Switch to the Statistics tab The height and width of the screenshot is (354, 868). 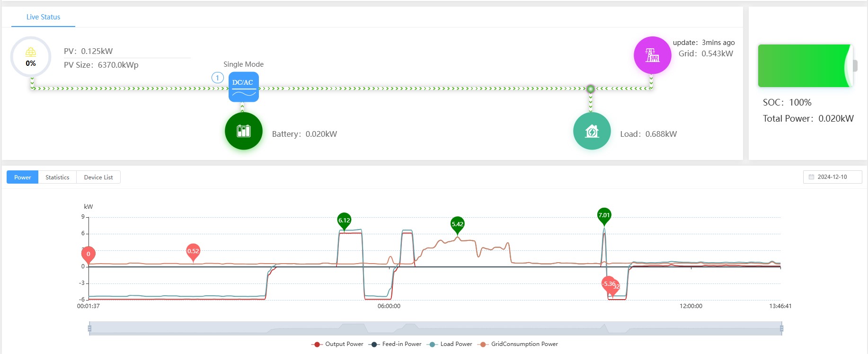57,177
